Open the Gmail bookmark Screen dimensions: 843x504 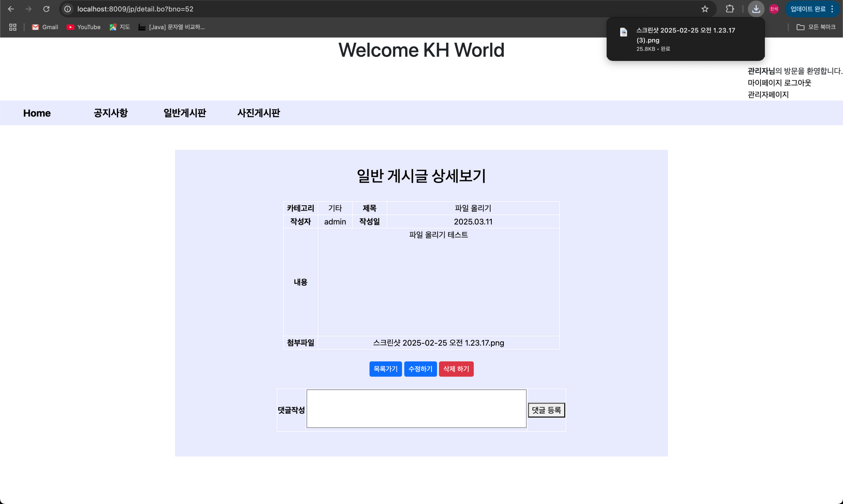click(x=45, y=27)
